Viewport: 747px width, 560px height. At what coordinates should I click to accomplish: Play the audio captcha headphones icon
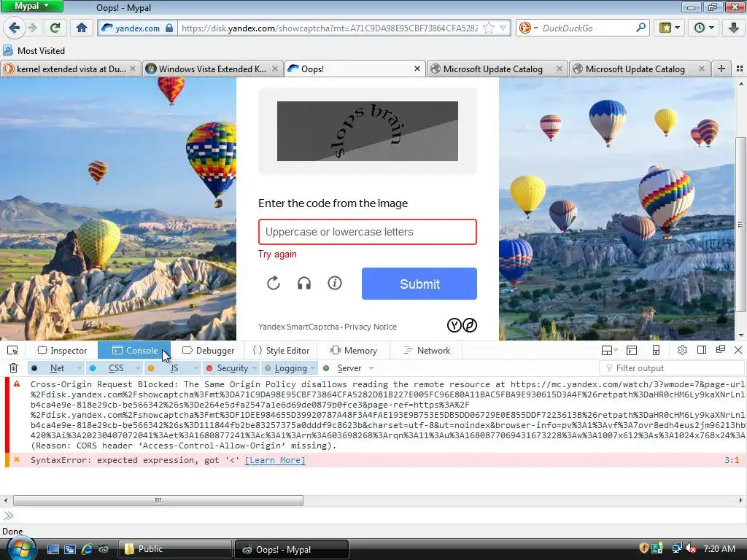[x=304, y=284]
